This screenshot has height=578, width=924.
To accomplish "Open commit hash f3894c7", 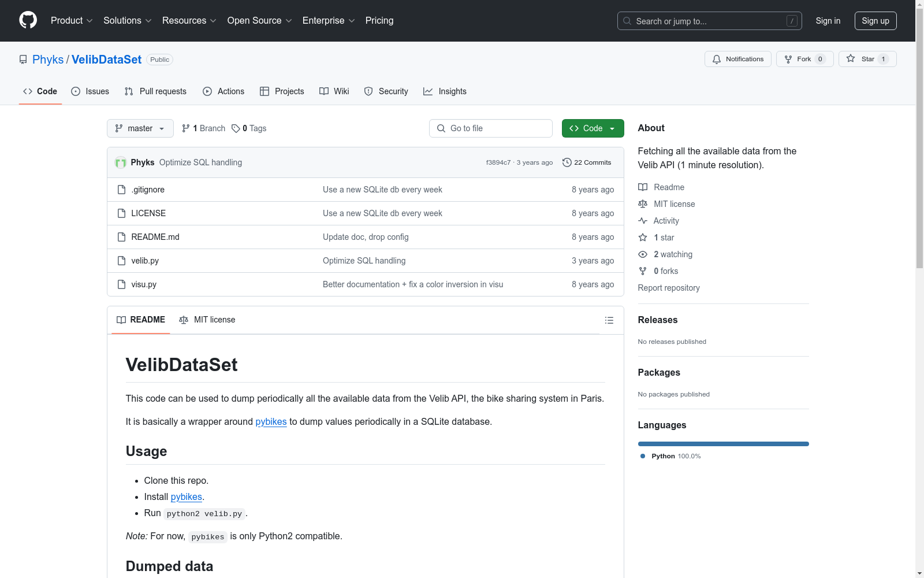I will (x=498, y=162).
